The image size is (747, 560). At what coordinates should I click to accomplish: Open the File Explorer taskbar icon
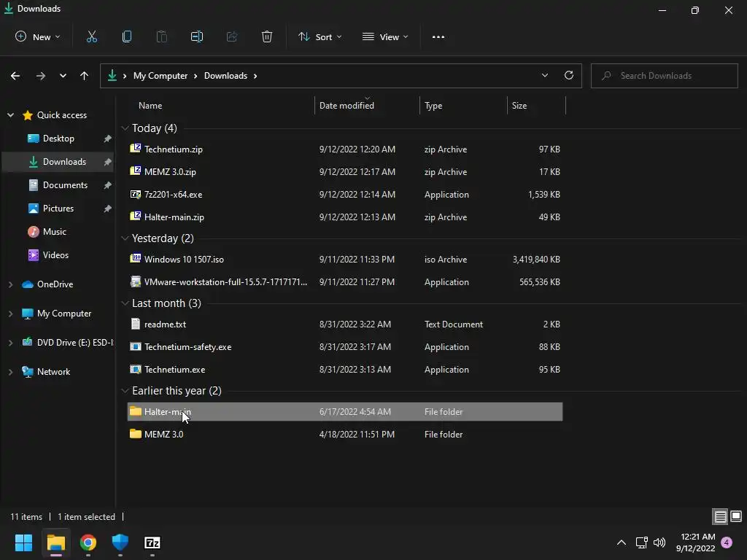(x=55, y=542)
